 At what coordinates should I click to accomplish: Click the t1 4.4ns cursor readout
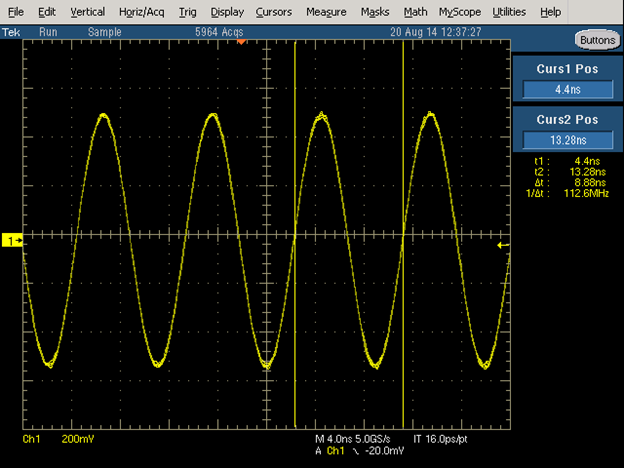click(567, 161)
